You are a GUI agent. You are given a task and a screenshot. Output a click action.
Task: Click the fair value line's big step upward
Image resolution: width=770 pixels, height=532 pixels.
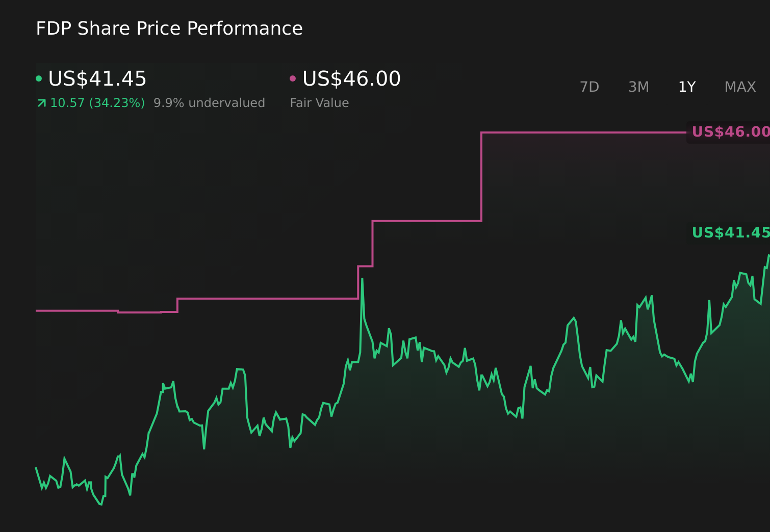pos(481,176)
